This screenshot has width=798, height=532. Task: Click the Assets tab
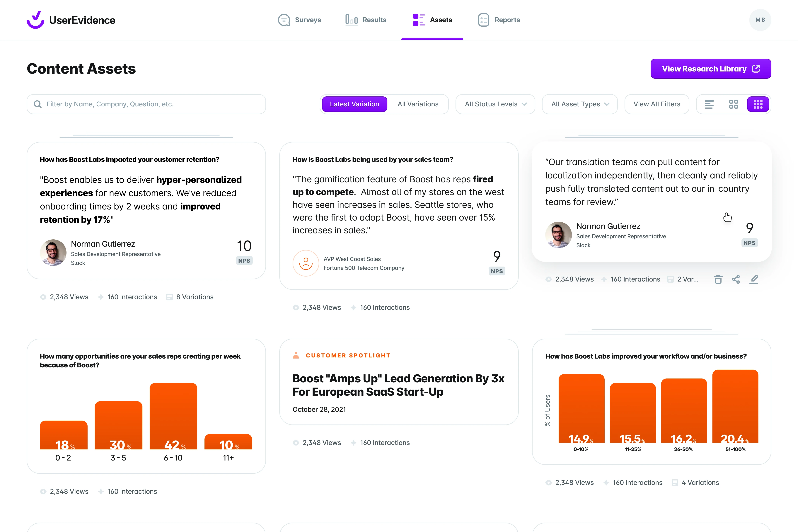click(432, 20)
